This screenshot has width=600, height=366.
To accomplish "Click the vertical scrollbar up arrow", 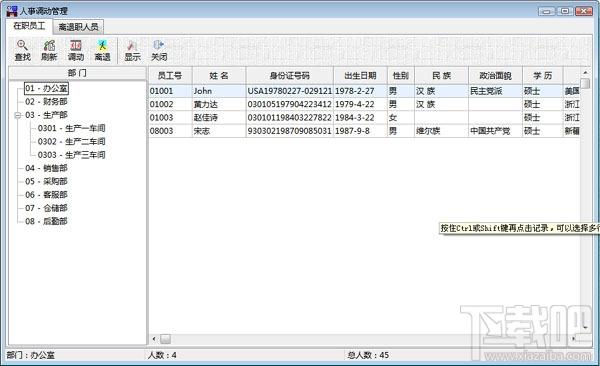I will point(585,72).
